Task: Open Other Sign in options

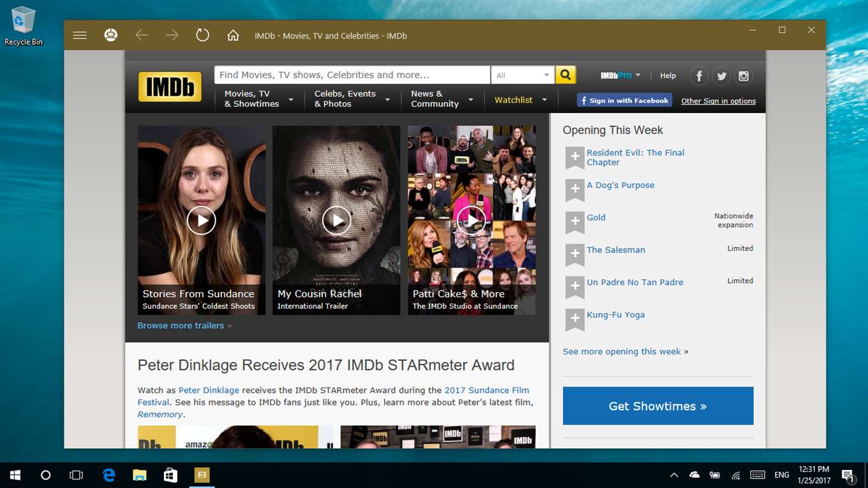Action: click(x=719, y=101)
